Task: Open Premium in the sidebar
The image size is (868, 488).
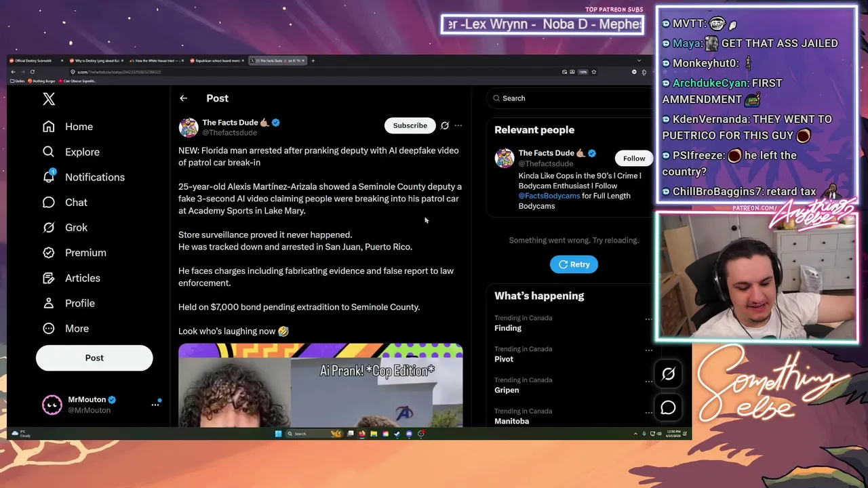Action: 75,252
